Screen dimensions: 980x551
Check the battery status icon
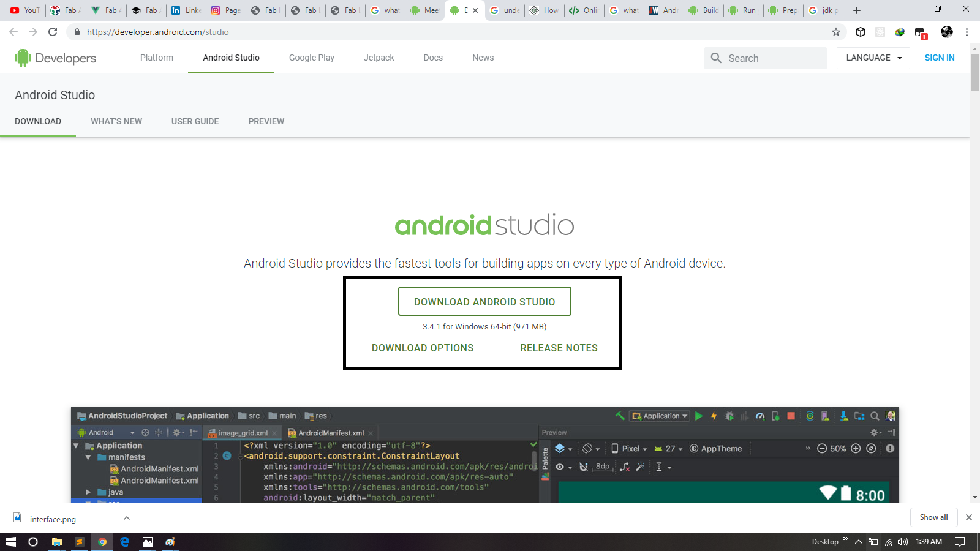[x=873, y=542]
